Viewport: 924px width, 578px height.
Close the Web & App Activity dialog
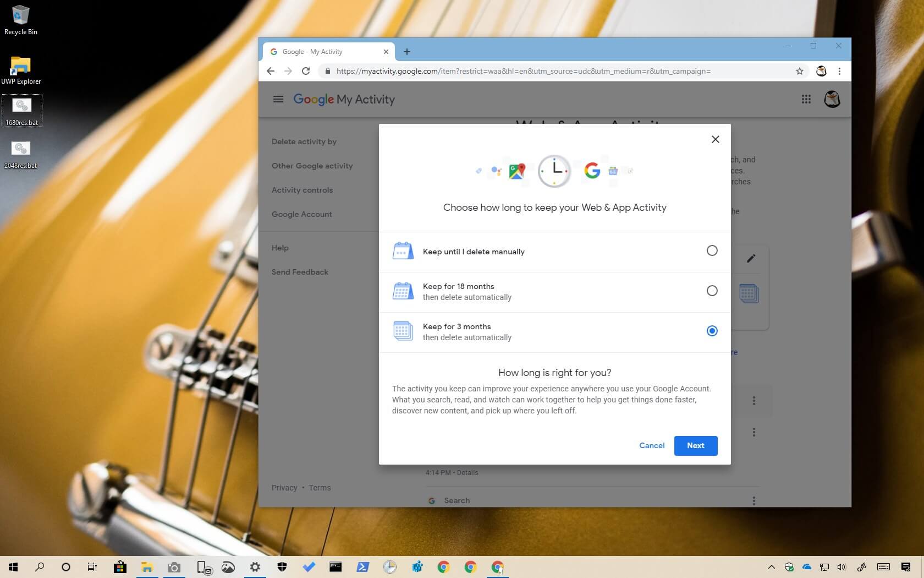(715, 139)
